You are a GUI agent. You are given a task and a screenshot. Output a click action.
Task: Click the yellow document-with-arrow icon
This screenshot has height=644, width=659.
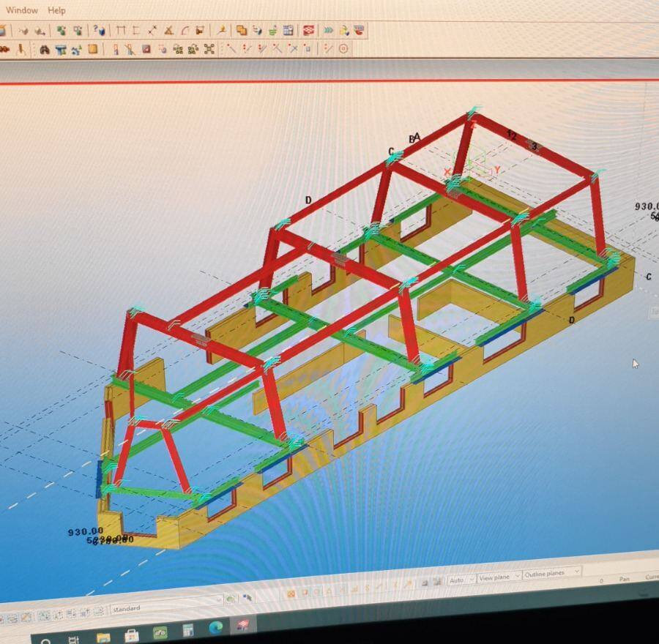(x=344, y=30)
